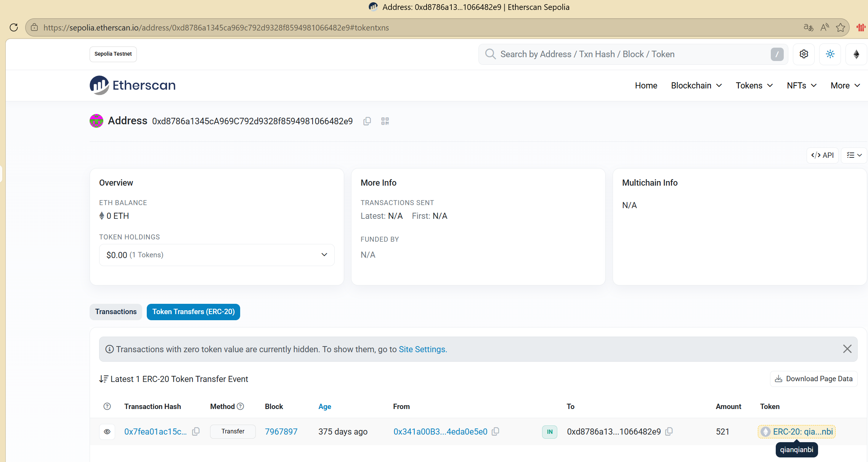Open the Blockchain dropdown menu

click(x=696, y=85)
